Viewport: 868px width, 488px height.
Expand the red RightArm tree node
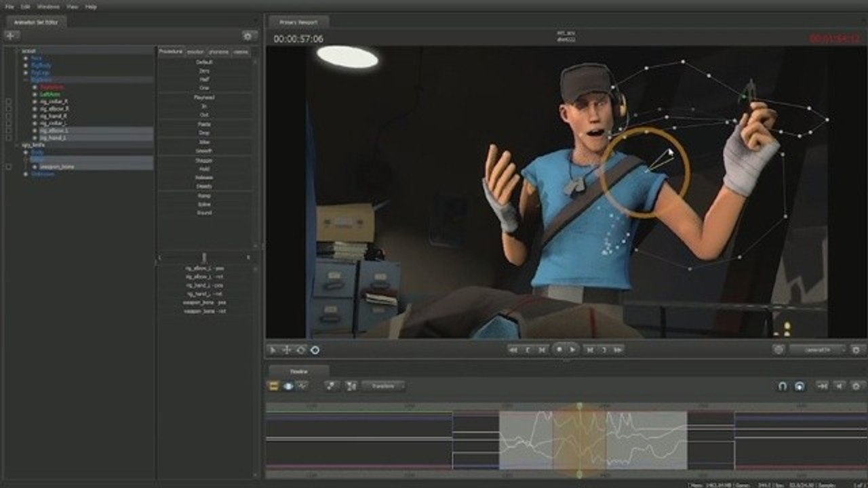coord(35,87)
